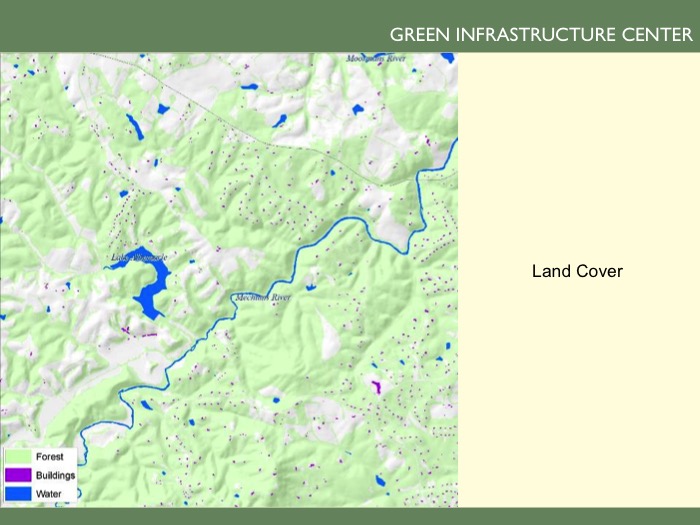This screenshot has height=525, width=700.
Task: Select the Buildings legend label
Action: click(56, 475)
